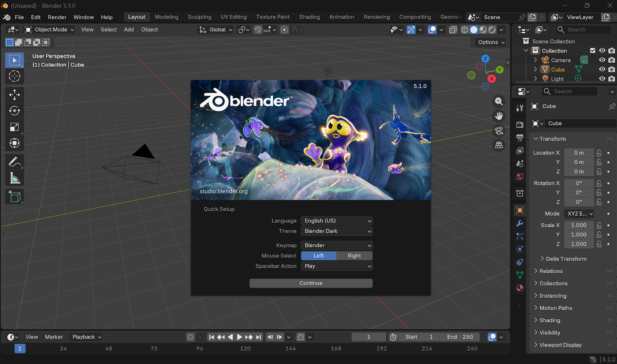
Task: Click the End frame 250 field
Action: coord(460,337)
